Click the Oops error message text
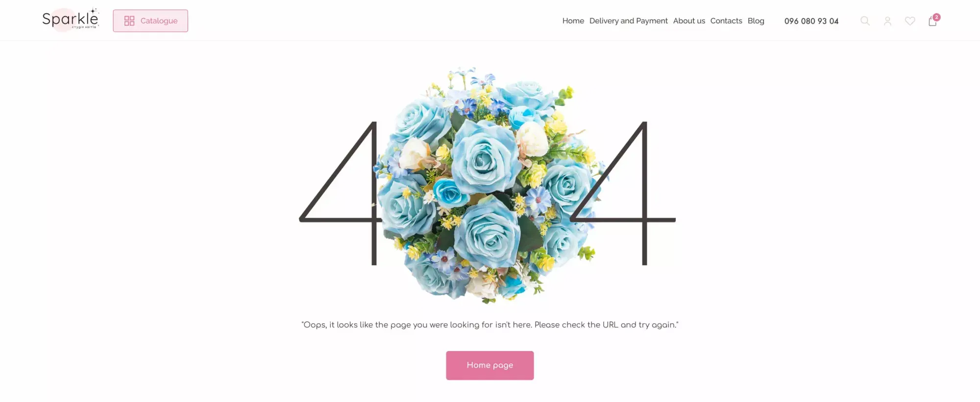 click(490, 325)
